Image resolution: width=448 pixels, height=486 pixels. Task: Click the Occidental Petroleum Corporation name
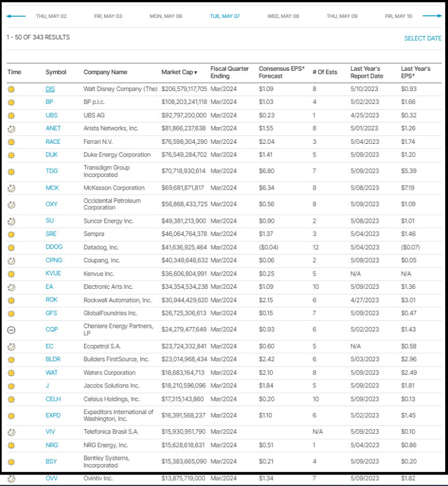click(x=112, y=204)
